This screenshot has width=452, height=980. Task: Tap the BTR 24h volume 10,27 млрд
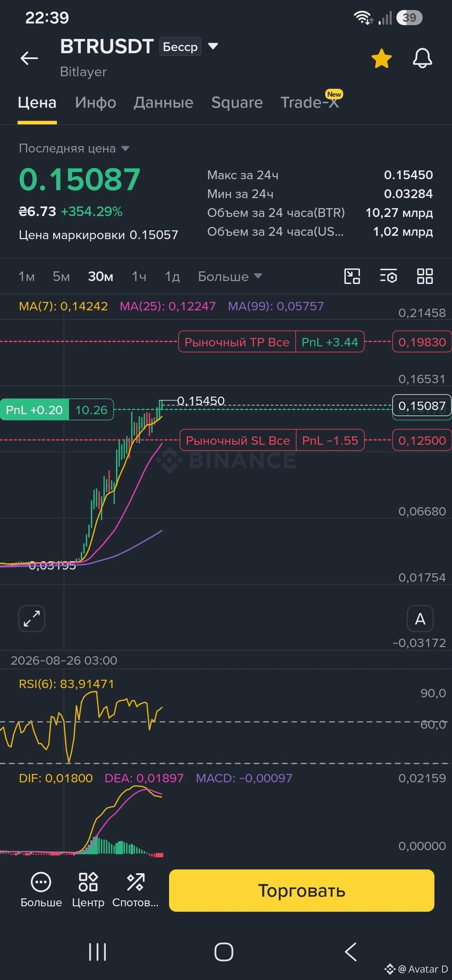[x=399, y=213]
